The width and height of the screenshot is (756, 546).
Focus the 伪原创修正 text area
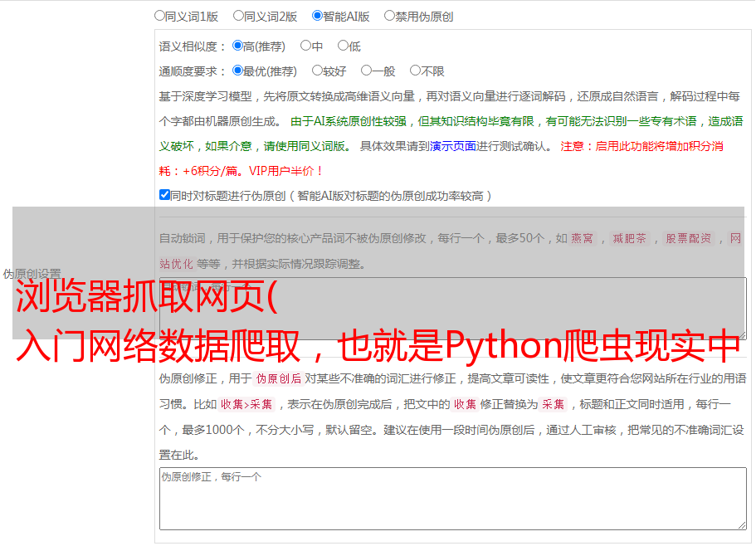pos(453,499)
